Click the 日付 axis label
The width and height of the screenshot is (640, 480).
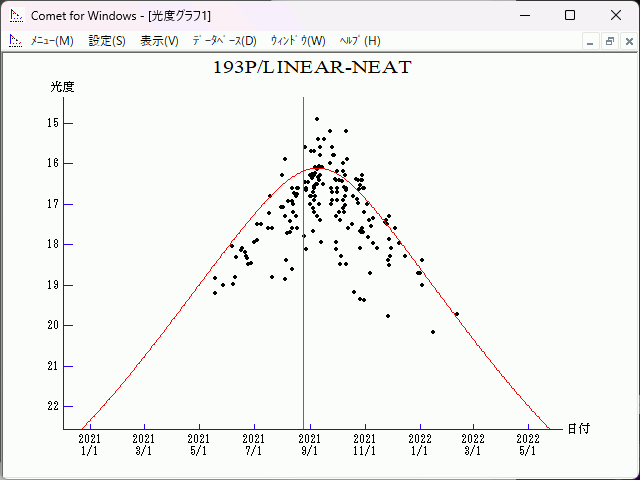pyautogui.click(x=579, y=429)
